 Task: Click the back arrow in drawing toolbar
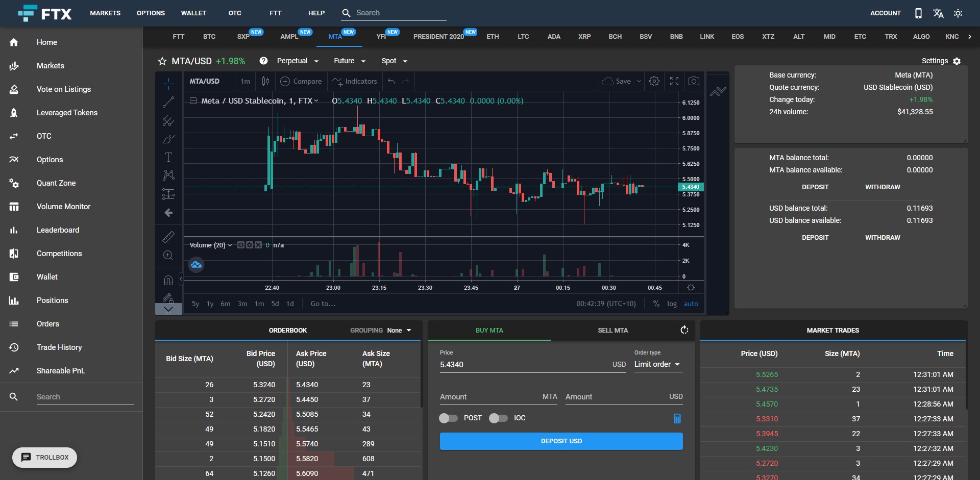[x=168, y=213]
